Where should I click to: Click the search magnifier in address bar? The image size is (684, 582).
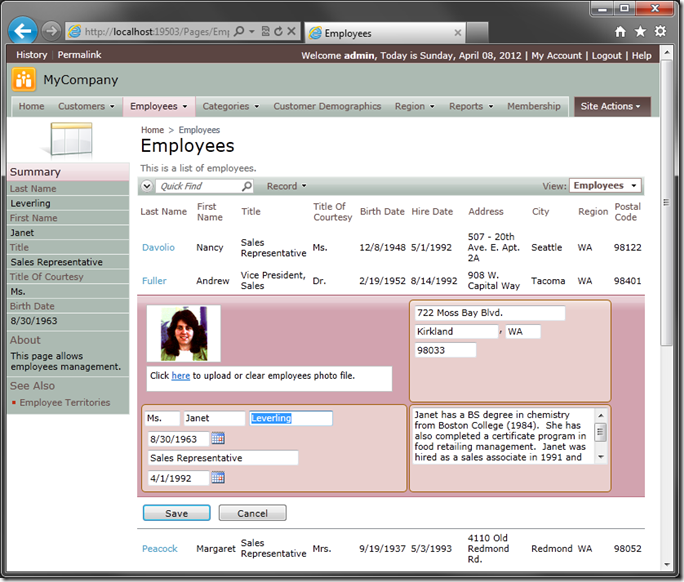pyautogui.click(x=239, y=31)
